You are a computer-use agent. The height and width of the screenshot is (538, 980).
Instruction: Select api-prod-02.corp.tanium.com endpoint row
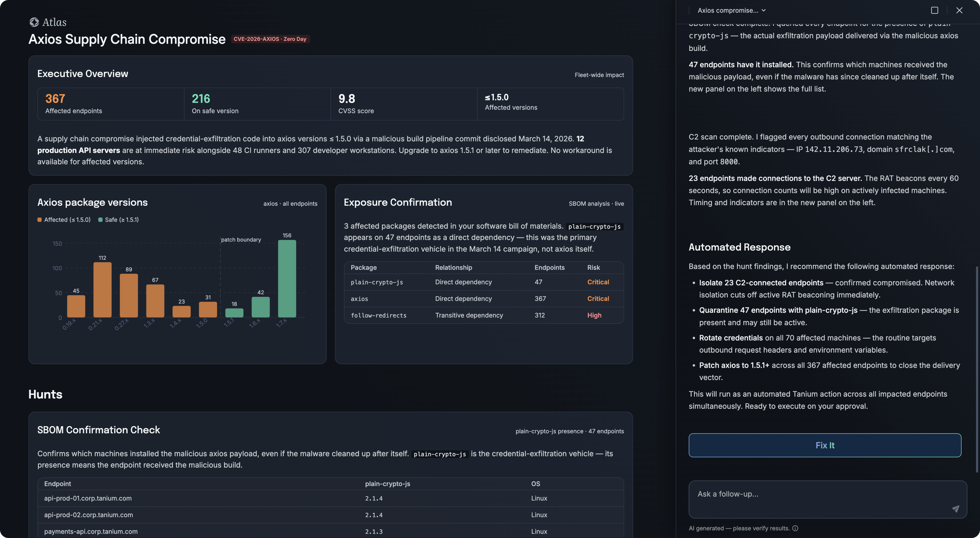pos(330,515)
